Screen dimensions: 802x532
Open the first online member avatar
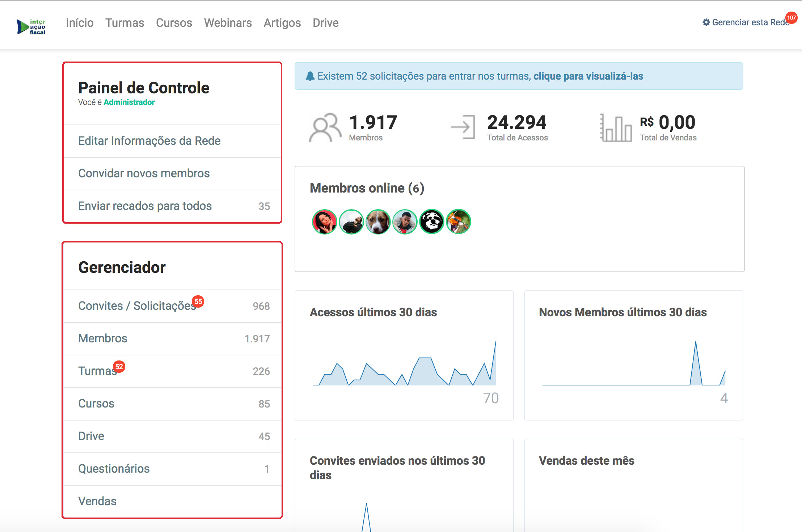pyautogui.click(x=324, y=221)
